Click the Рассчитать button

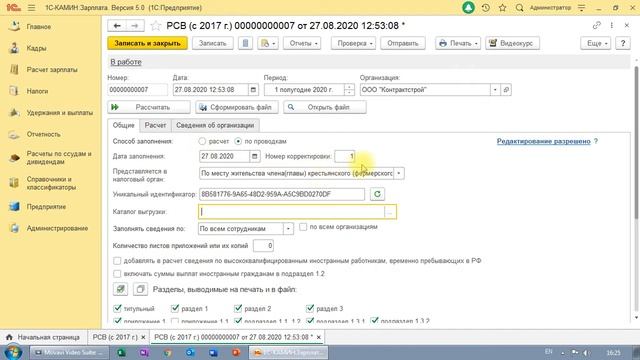point(149,107)
